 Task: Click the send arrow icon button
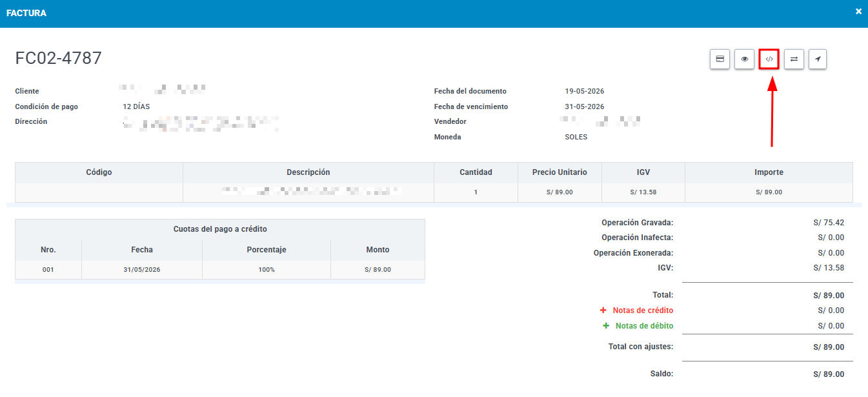[818, 59]
